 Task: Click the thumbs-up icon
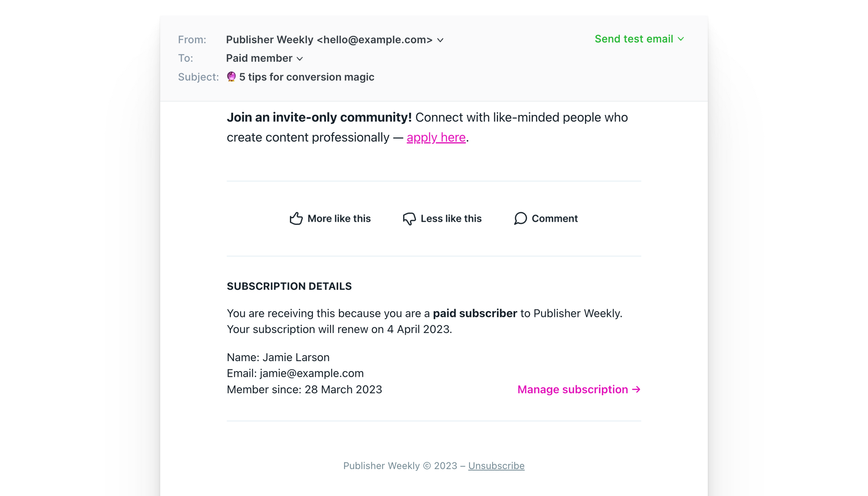click(x=296, y=219)
